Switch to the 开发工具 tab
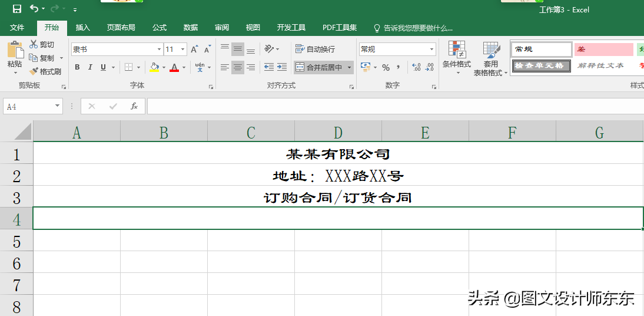Screen dimensions: 644x316 pos(291,28)
